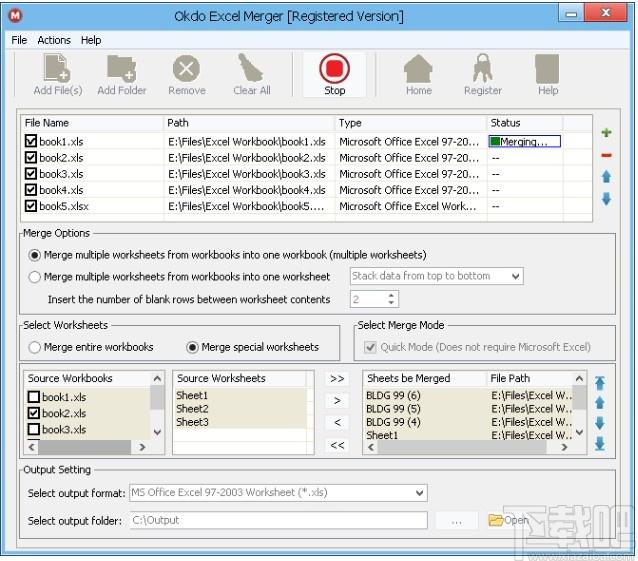This screenshot has width=638, height=561.
Task: Move sheet to bottom in the Sheets be Merged list
Action: (x=600, y=443)
